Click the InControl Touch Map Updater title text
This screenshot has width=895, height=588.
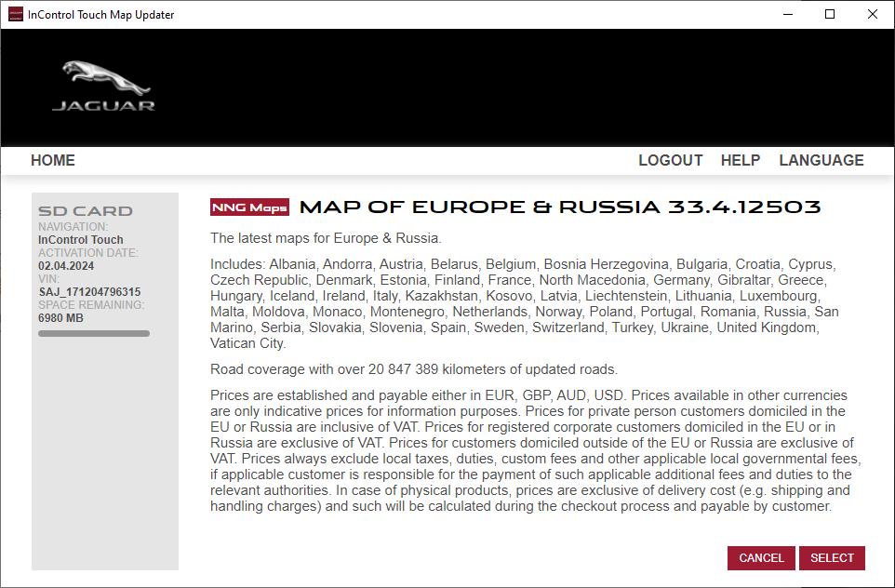coord(101,15)
